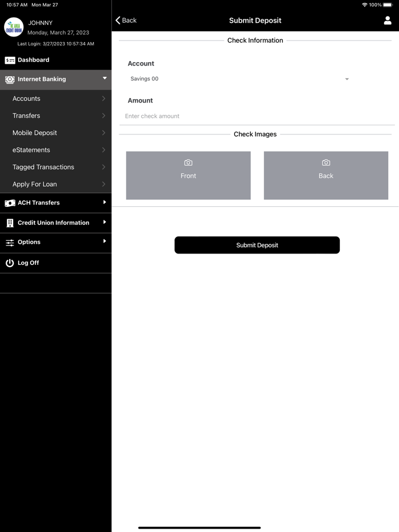Open the user profile icon in header
Viewport: 399px width, 532px height.
(x=388, y=21)
